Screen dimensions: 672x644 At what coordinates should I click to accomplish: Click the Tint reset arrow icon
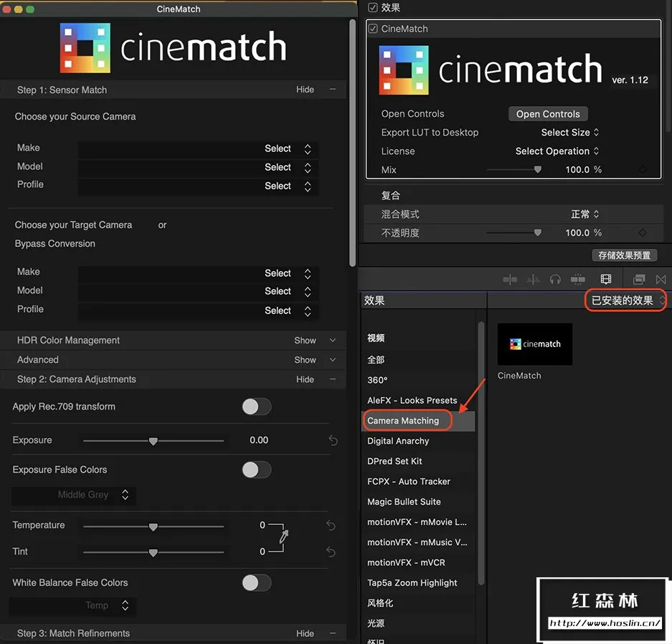pyautogui.click(x=331, y=551)
